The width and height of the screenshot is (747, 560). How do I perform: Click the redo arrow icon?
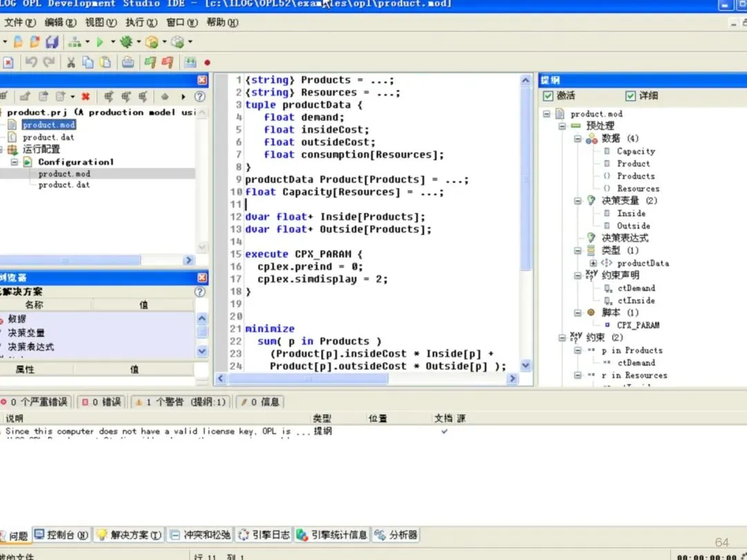(48, 62)
